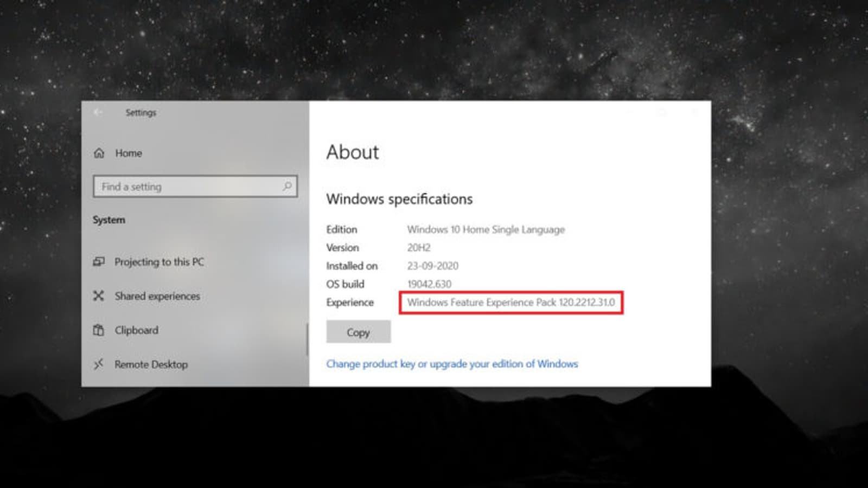Click the Clipboard icon

[98, 330]
